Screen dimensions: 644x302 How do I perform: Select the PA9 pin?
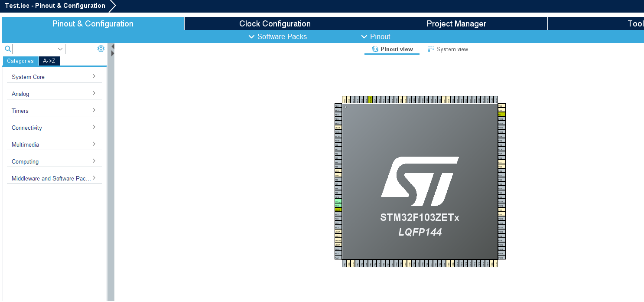click(x=502, y=136)
